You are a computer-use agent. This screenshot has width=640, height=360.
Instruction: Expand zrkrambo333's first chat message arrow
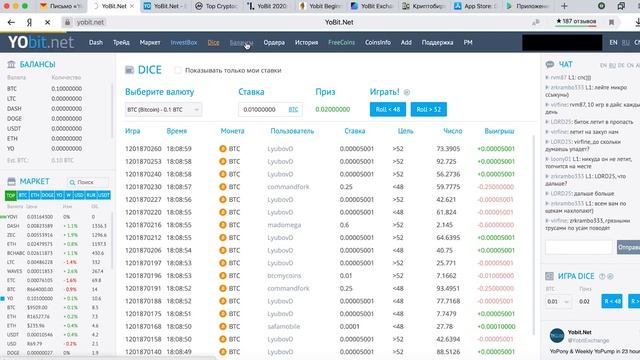click(547, 87)
